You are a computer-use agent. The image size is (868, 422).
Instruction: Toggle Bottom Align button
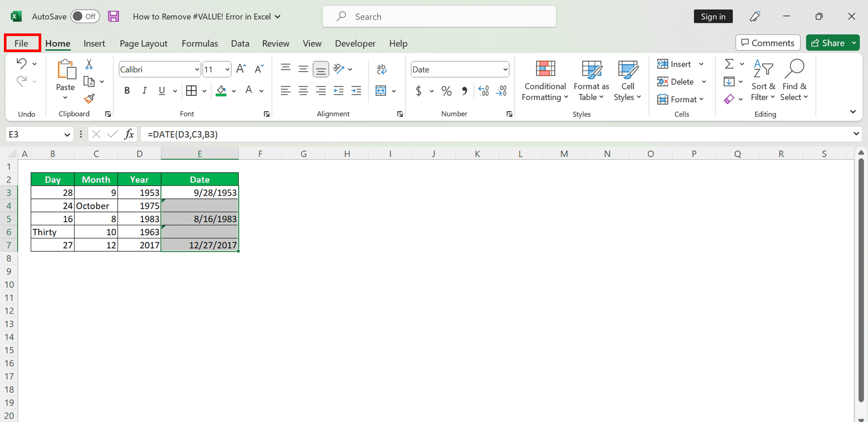click(321, 69)
